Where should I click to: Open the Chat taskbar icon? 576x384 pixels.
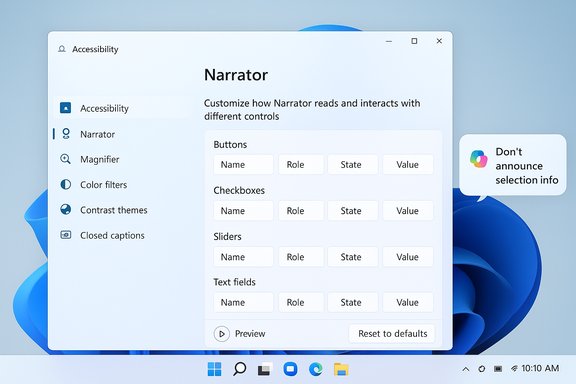[x=290, y=369]
